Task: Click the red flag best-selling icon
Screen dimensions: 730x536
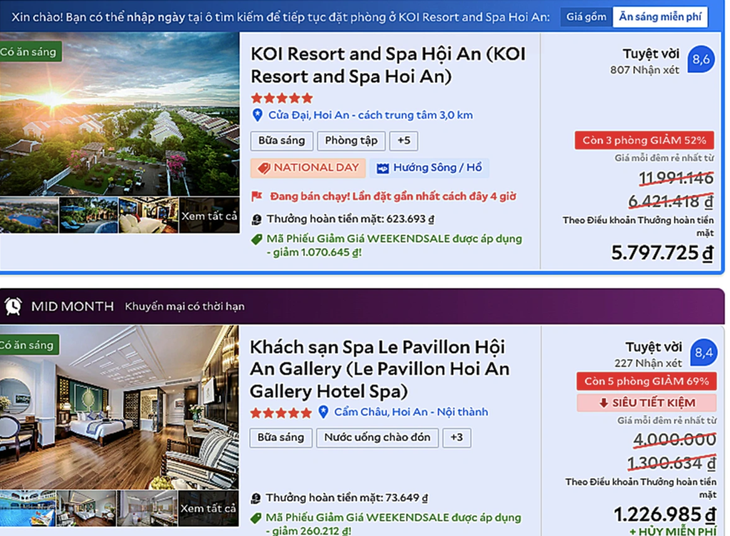Action: (x=257, y=197)
